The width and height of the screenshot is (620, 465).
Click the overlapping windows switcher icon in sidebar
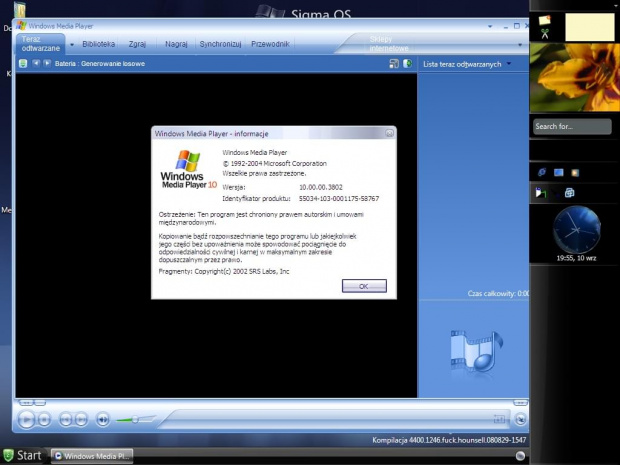pos(569,193)
